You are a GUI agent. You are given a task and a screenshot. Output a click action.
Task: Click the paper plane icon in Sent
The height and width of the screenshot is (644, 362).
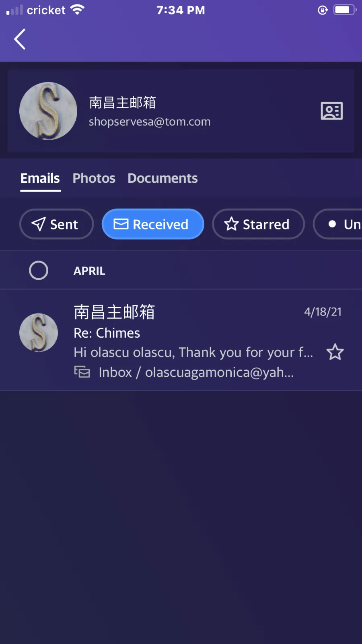pyautogui.click(x=38, y=224)
